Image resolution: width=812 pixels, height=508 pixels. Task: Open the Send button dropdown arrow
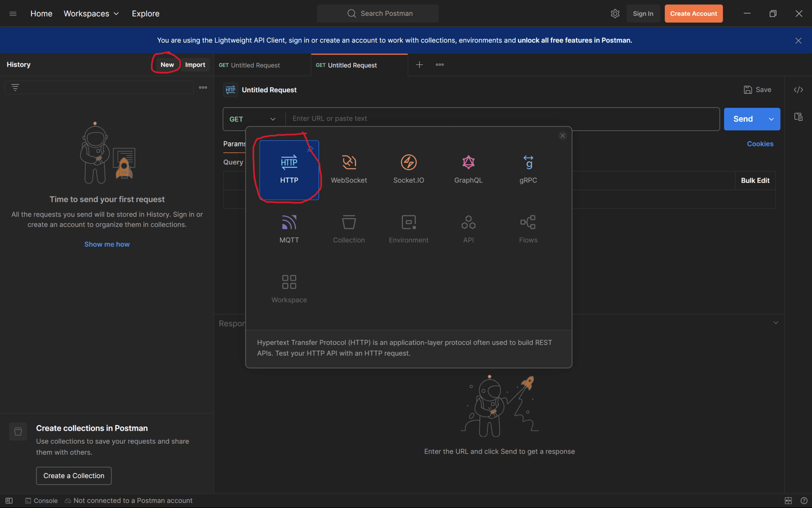tap(771, 119)
